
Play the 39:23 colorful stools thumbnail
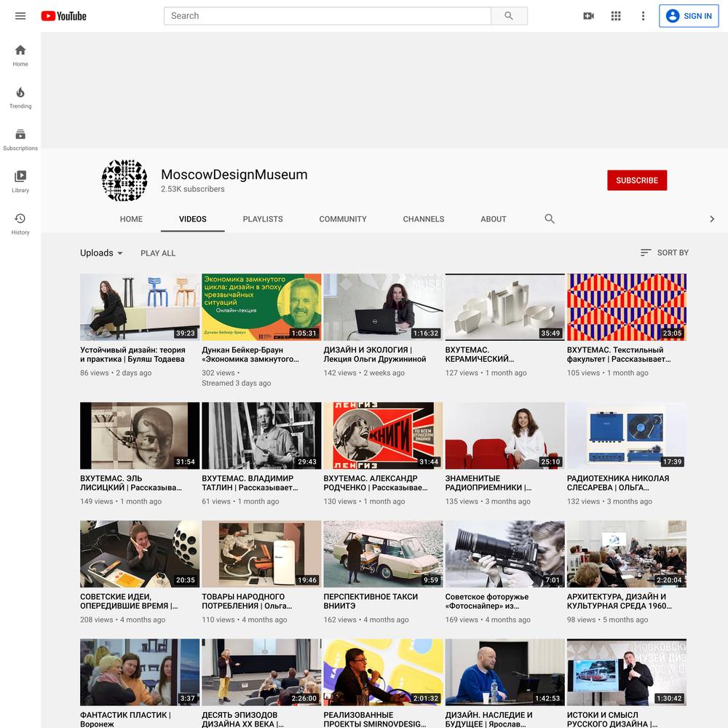tap(140, 307)
